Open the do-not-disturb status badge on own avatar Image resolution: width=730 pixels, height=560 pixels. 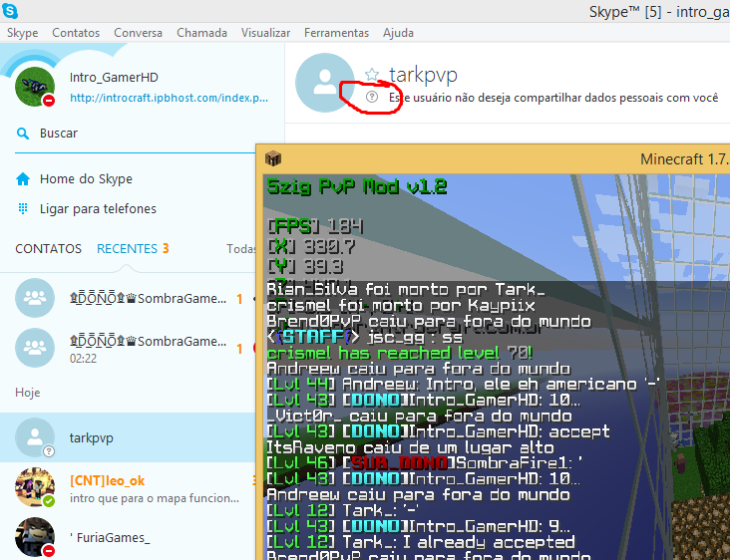(x=49, y=101)
